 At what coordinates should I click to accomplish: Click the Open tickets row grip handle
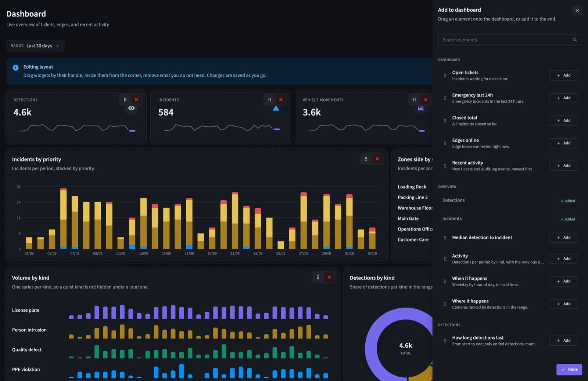click(445, 76)
